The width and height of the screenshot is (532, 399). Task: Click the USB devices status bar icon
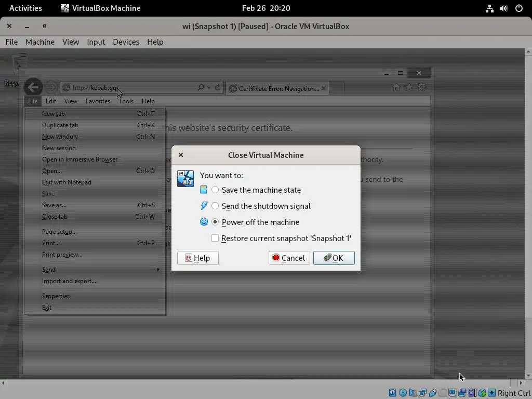(432, 393)
